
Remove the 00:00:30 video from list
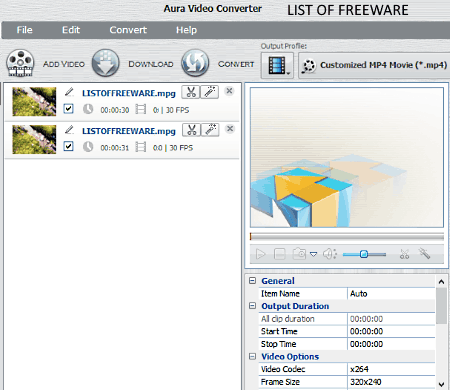(229, 91)
